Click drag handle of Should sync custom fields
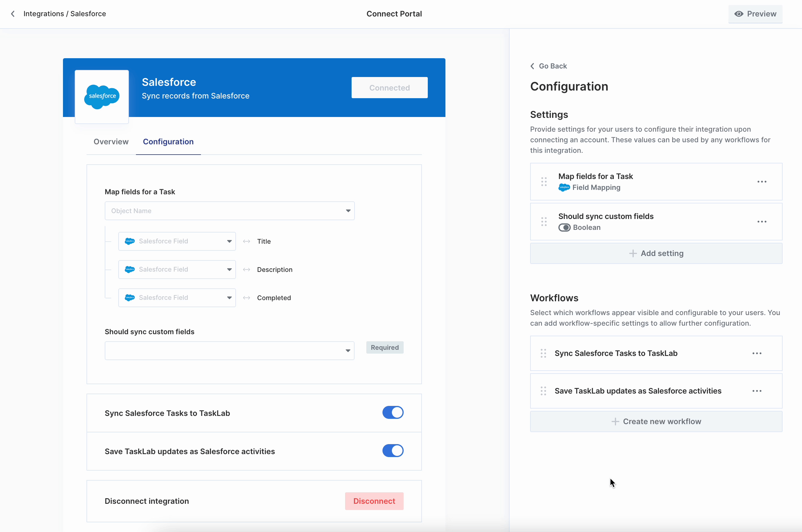The image size is (802, 532). click(544, 222)
